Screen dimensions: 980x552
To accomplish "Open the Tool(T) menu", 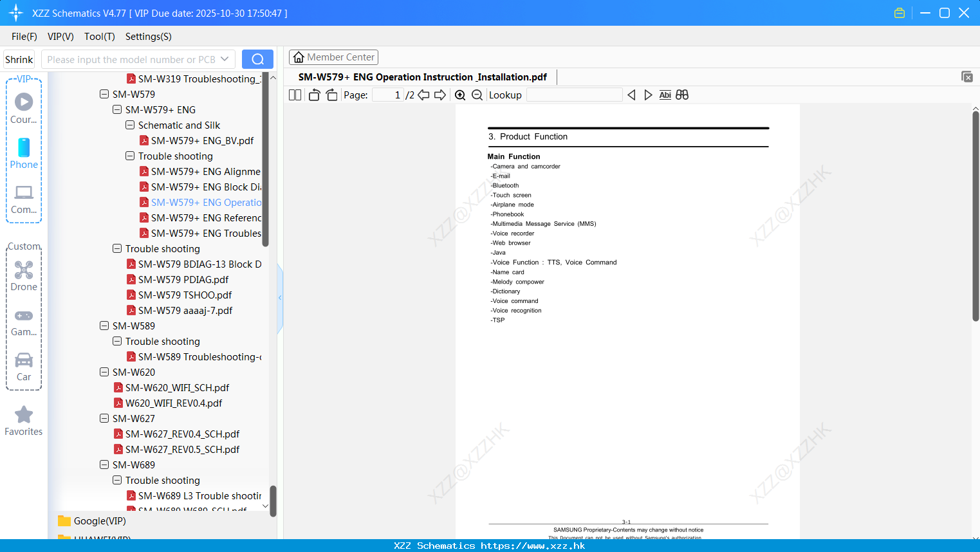I will (x=100, y=37).
